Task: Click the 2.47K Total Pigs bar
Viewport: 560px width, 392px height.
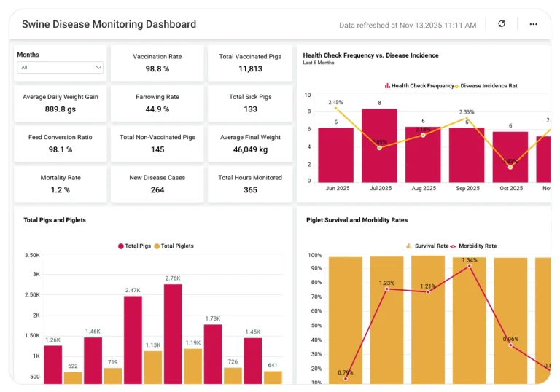Action: click(x=133, y=340)
